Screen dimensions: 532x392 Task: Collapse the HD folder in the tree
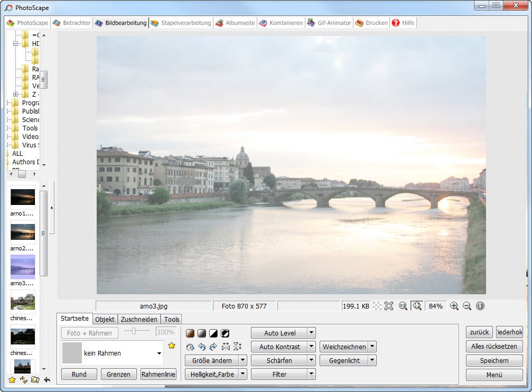16,44
